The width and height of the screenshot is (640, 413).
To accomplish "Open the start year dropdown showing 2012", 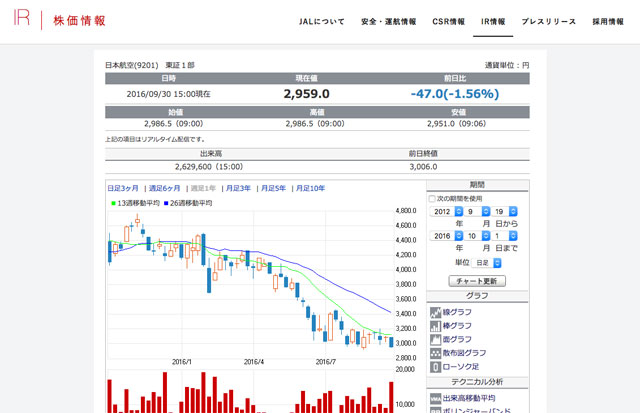I will coord(447,211).
